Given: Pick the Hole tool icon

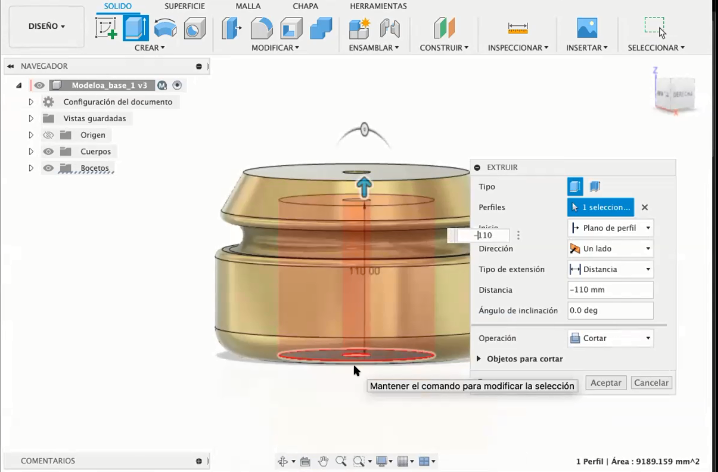Looking at the screenshot, I should click(x=195, y=28).
